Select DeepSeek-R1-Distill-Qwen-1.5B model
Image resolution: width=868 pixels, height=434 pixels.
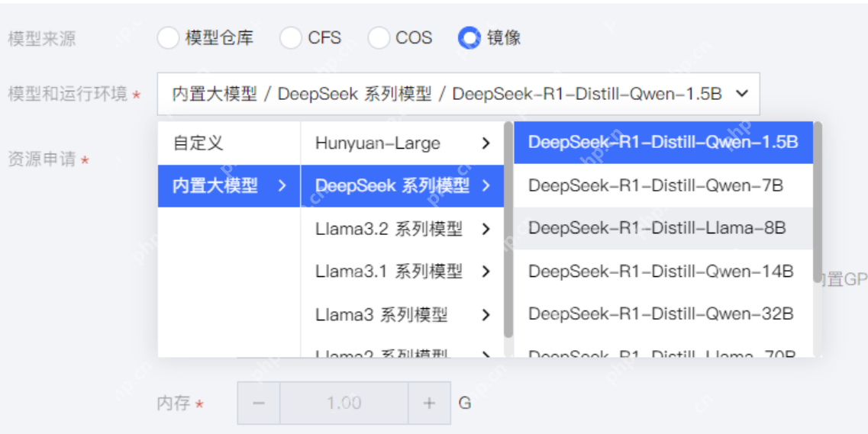[x=663, y=143]
